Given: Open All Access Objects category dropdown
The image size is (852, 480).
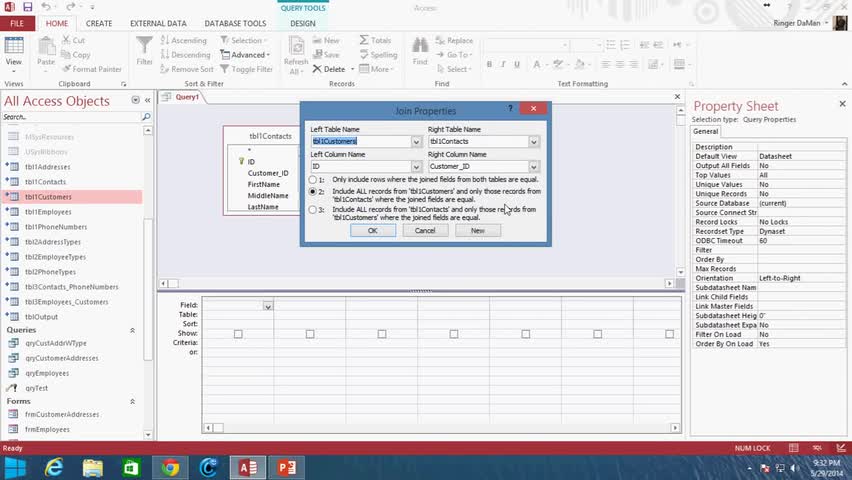Looking at the screenshot, I should [135, 100].
